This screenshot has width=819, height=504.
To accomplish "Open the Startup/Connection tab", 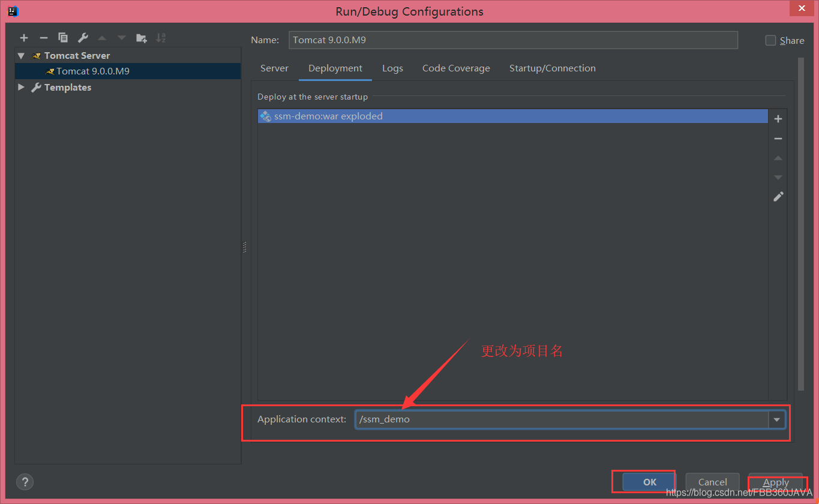I will tap(553, 68).
